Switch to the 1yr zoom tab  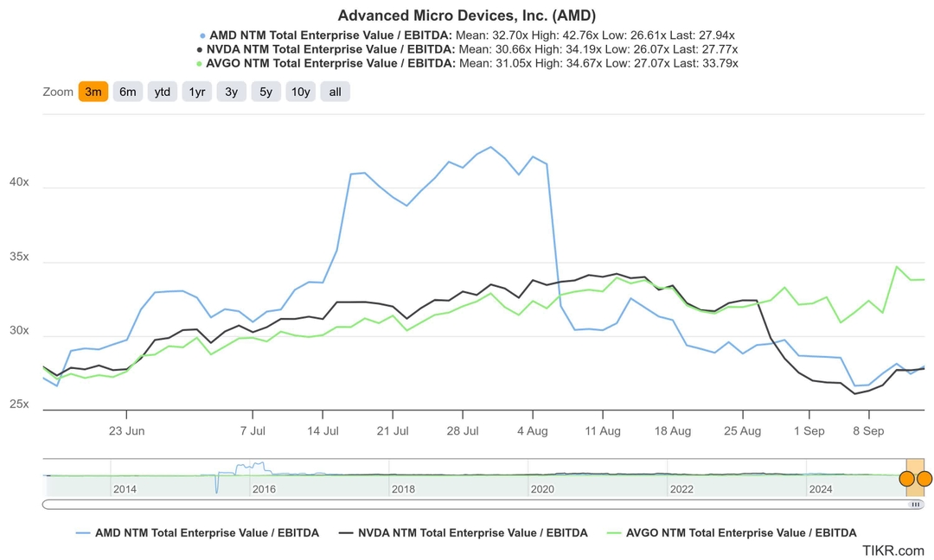coord(196,91)
